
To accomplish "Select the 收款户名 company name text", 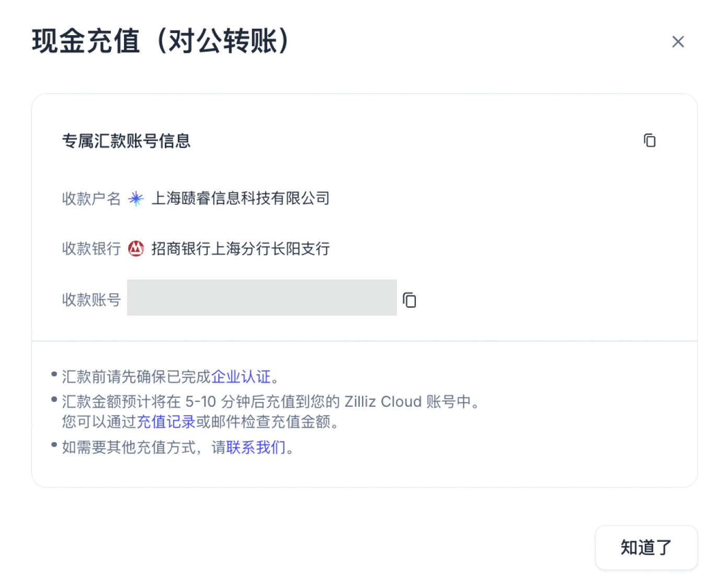I will 241,198.
